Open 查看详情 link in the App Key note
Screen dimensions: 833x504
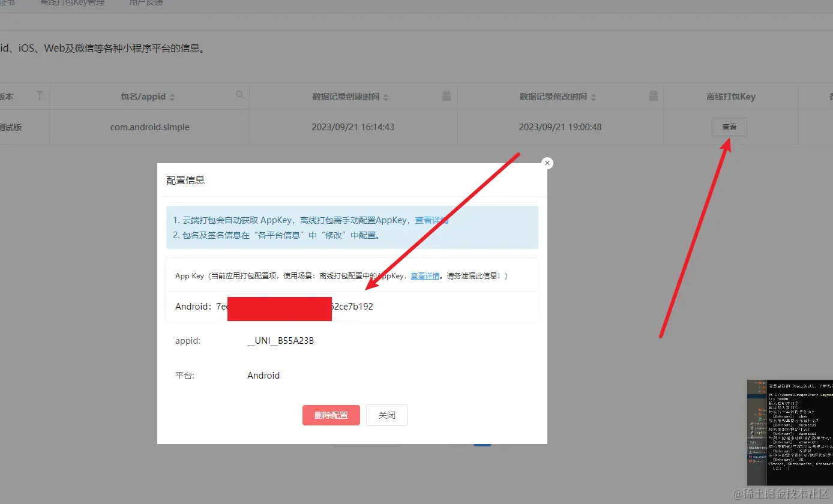[425, 276]
